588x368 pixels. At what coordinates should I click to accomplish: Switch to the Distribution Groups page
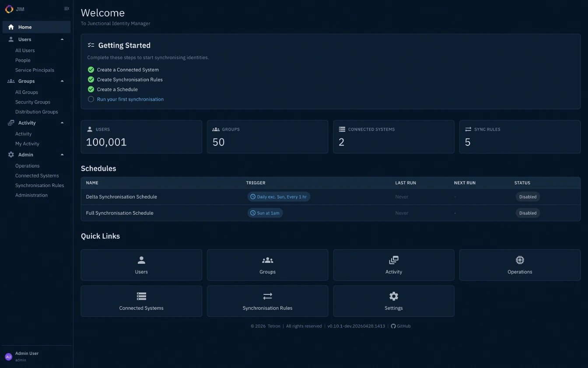coord(36,112)
